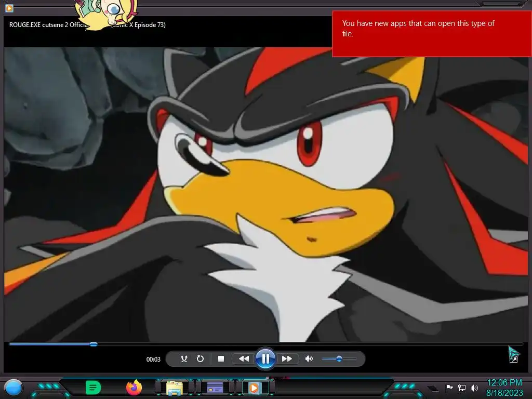This screenshot has width=532, height=399.
Task: Click the rewind button
Action: (x=244, y=358)
